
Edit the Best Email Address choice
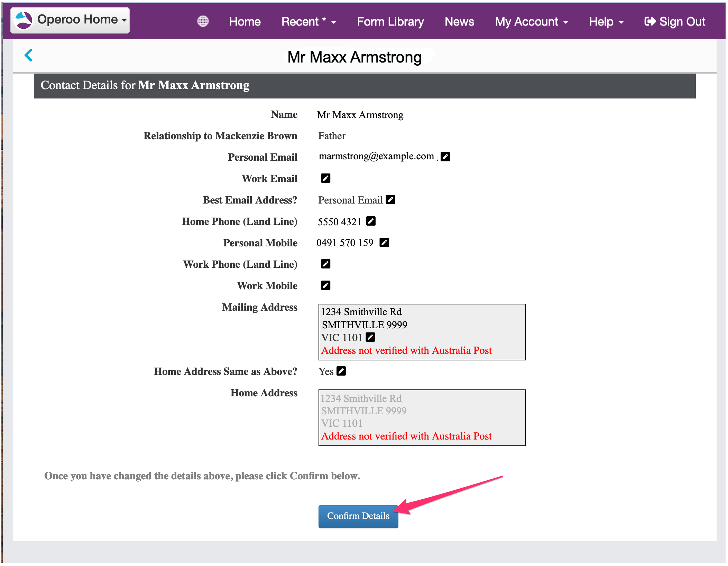coord(390,200)
